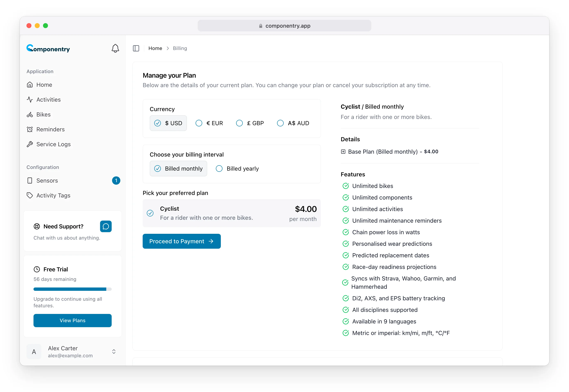Click alex@example.com email text

(70, 356)
